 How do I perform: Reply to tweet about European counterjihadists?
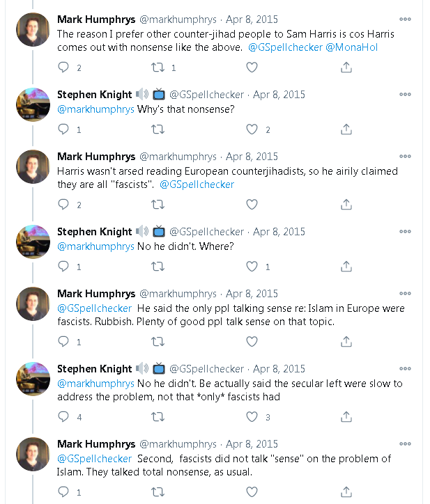pyautogui.click(x=64, y=205)
